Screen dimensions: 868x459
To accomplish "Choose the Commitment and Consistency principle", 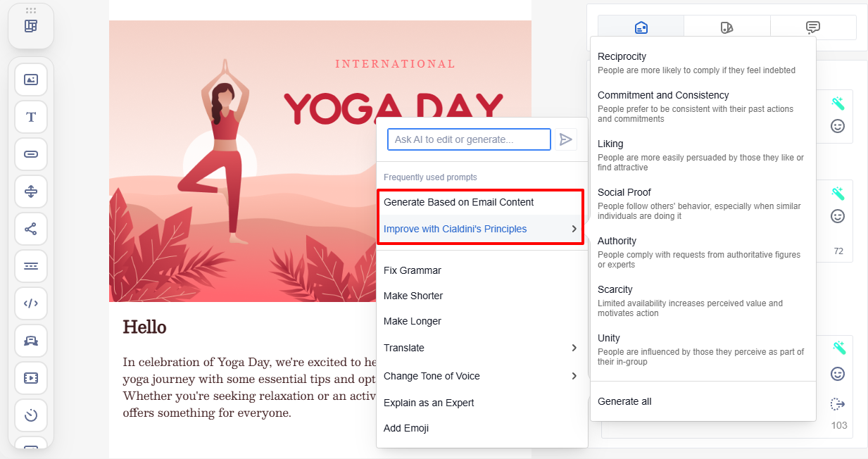I will click(703, 106).
